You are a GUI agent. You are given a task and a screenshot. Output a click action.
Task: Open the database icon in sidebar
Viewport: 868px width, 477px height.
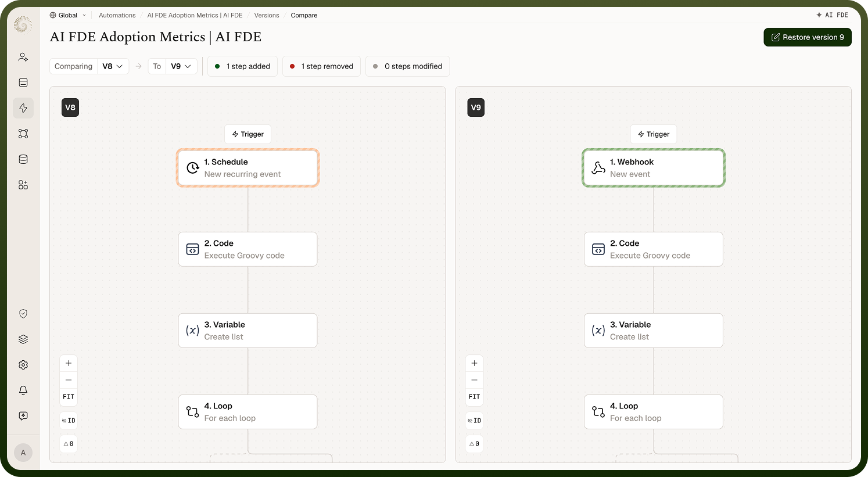[23, 159]
